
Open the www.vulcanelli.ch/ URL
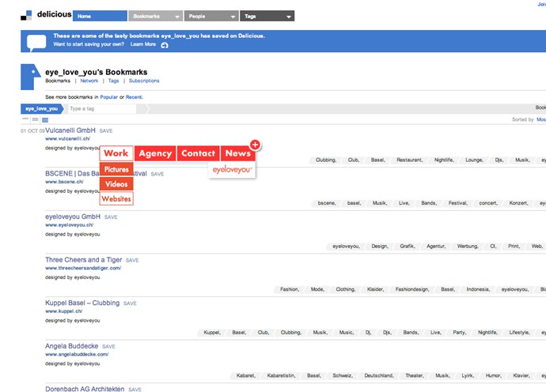[x=67, y=139]
